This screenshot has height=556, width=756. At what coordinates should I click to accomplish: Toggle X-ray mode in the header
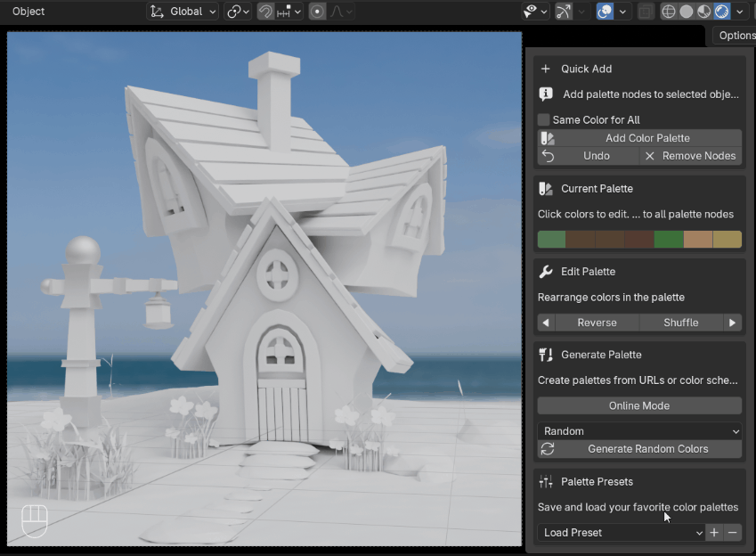click(x=646, y=12)
